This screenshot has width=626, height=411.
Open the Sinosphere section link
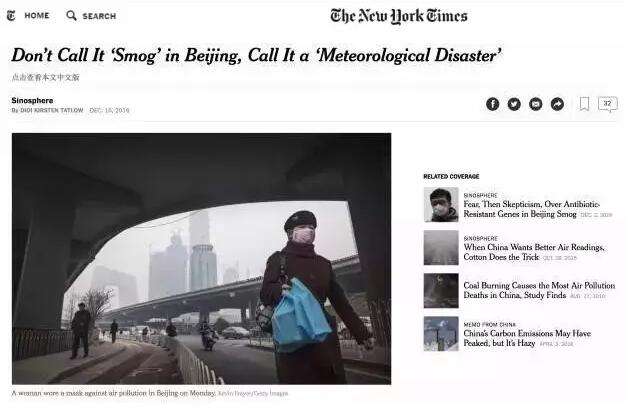[32, 100]
